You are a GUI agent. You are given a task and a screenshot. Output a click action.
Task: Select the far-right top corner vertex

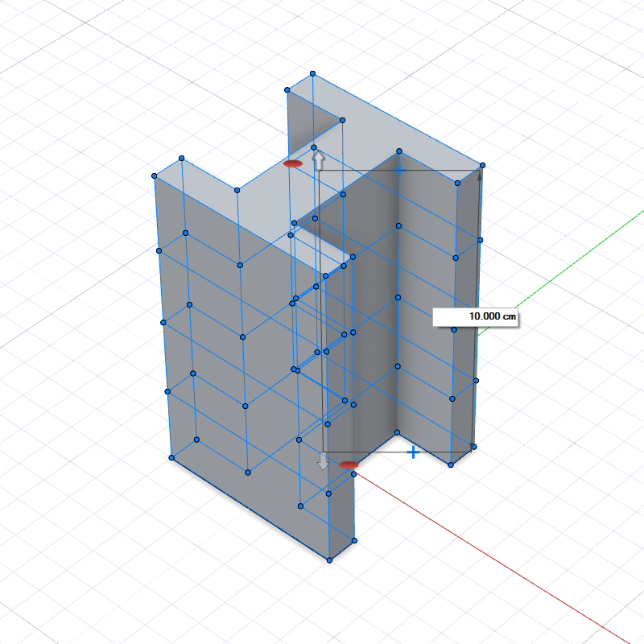(x=483, y=165)
